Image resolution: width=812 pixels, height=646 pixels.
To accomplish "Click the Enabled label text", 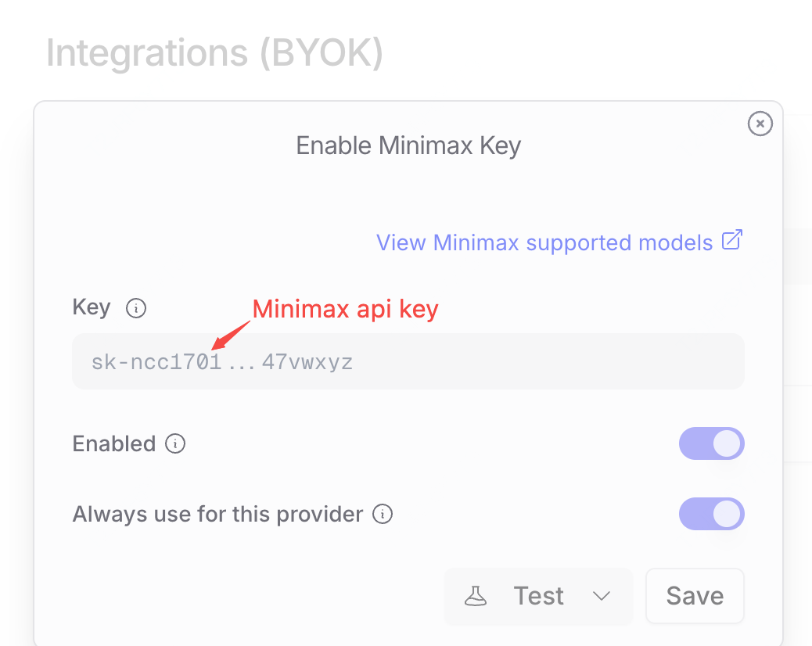I will 114,444.
